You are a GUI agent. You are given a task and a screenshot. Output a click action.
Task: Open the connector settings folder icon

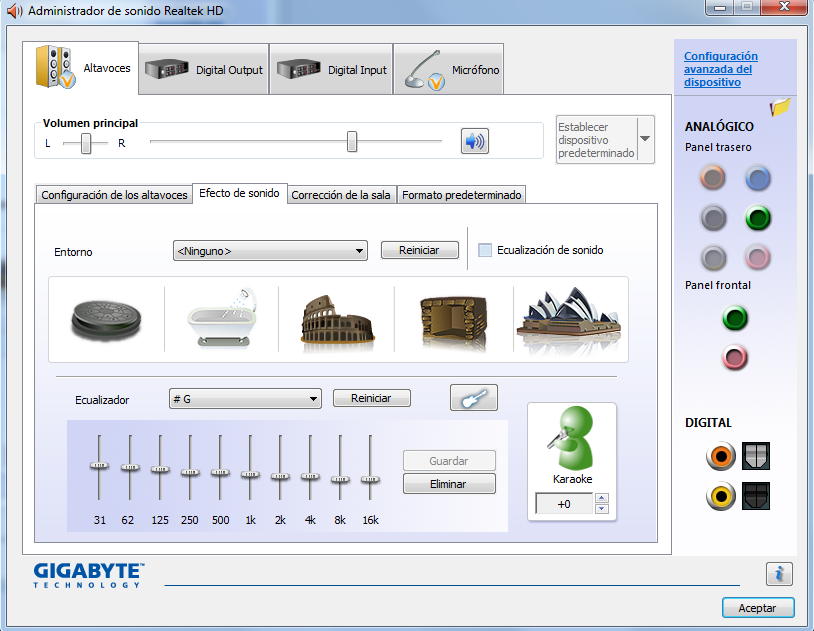click(x=780, y=107)
